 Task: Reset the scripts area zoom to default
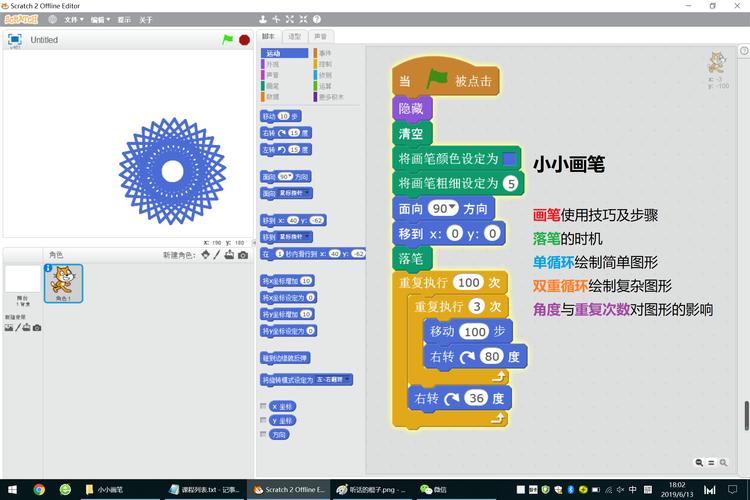pyautogui.click(x=711, y=463)
